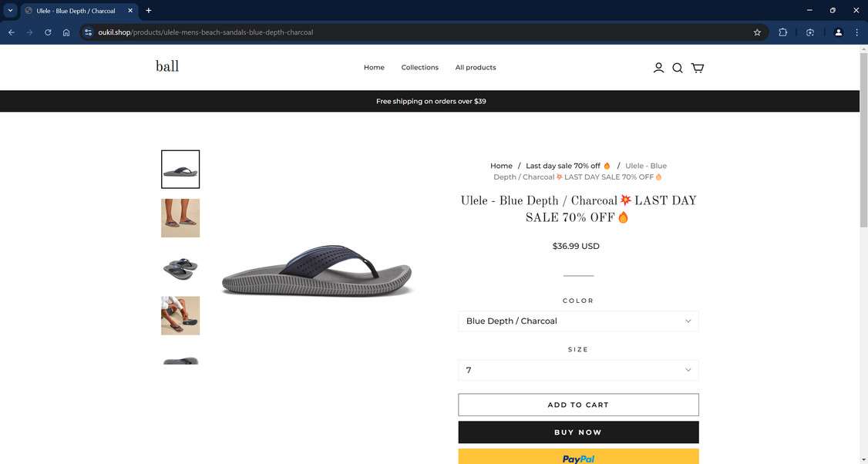Screen dimensions: 868x464
Task: Switch to the Collections menu item
Action: coord(419,68)
